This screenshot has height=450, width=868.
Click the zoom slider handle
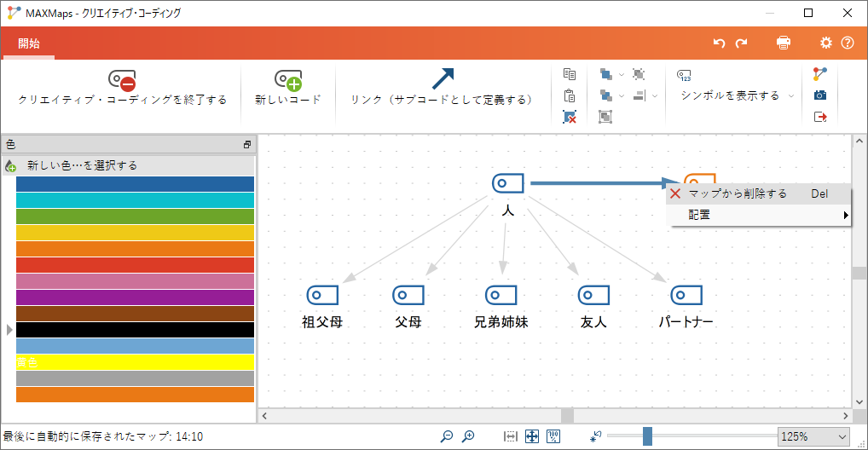click(647, 436)
